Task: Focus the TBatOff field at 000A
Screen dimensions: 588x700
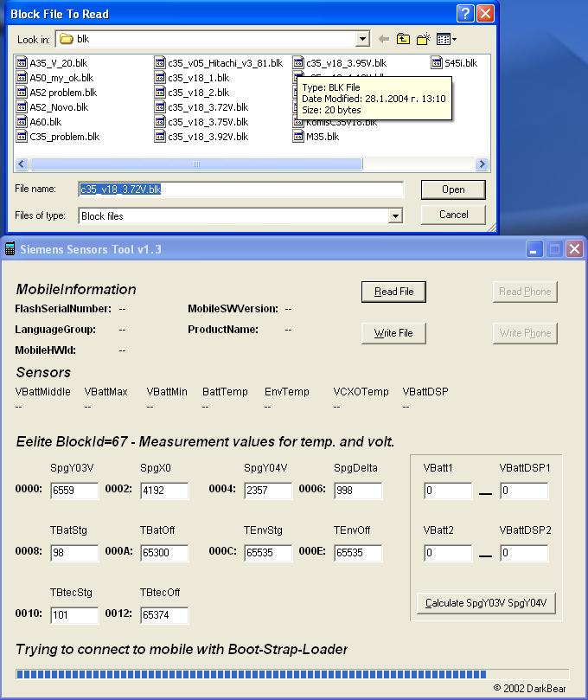Action: click(x=164, y=553)
